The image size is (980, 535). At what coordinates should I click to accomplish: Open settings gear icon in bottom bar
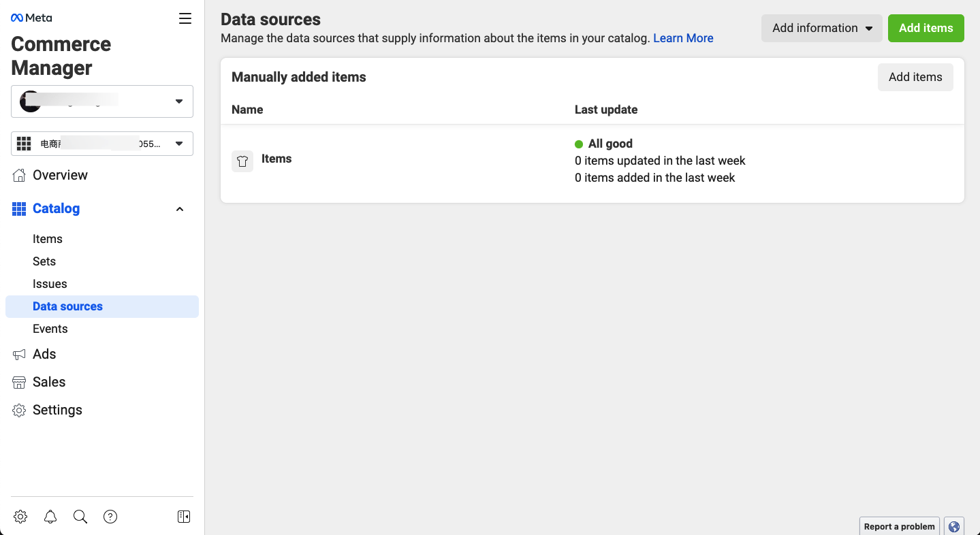20,517
